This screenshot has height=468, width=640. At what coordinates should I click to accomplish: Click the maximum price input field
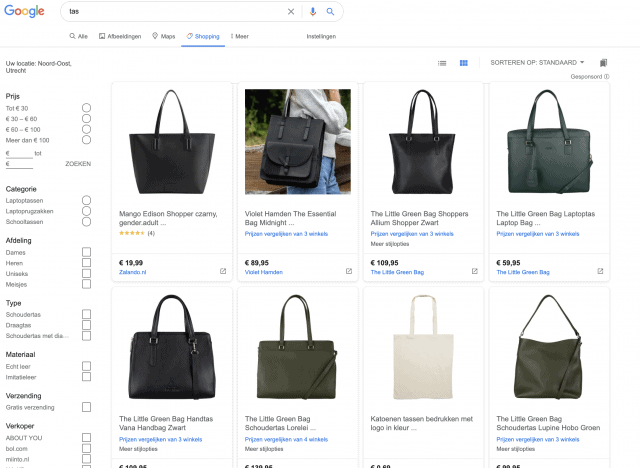point(21,164)
